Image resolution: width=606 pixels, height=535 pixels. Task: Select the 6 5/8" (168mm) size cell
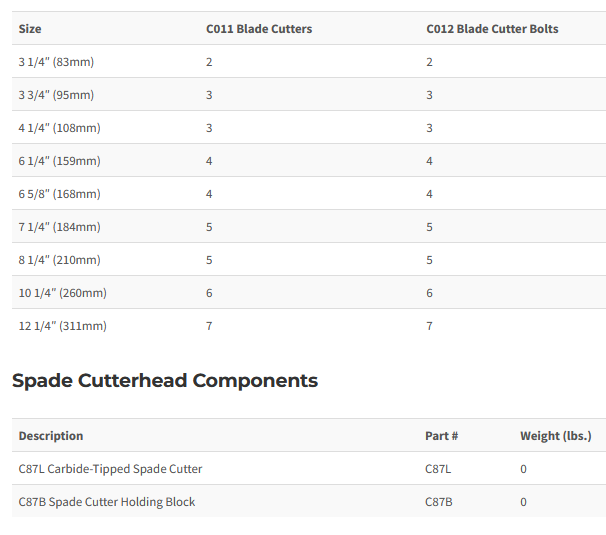coord(59,194)
